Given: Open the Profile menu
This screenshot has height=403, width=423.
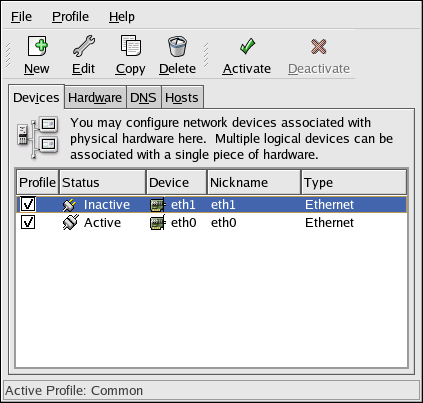Looking at the screenshot, I should coord(70,17).
